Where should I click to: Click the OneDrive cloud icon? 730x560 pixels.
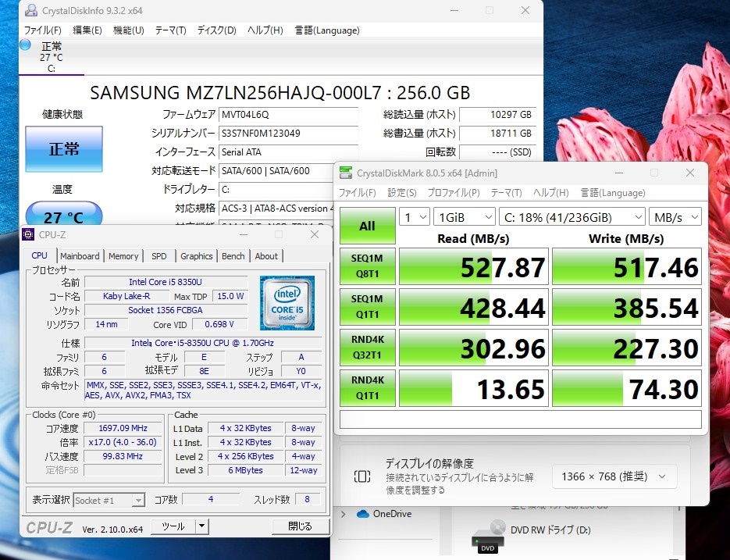coord(363,514)
